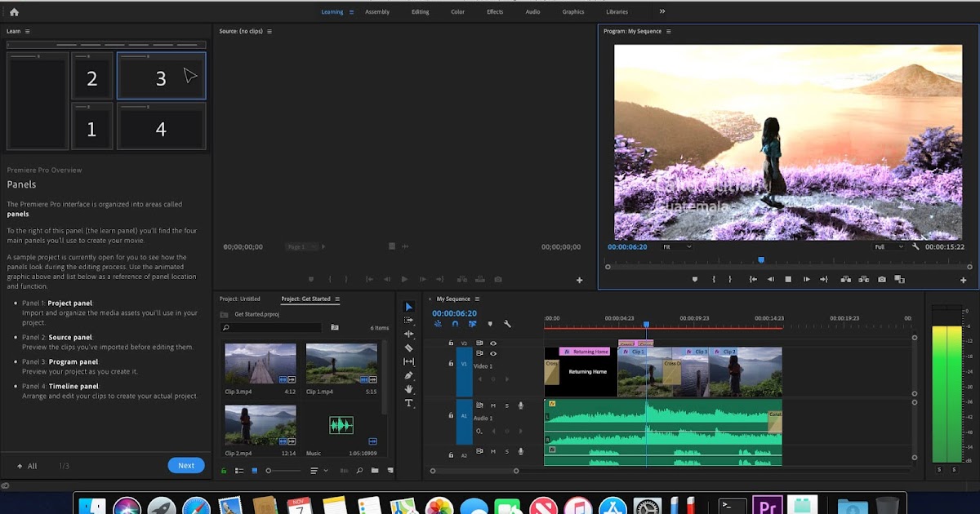
Task: Click Export Frame camera icon in Program monitor
Action: [882, 279]
